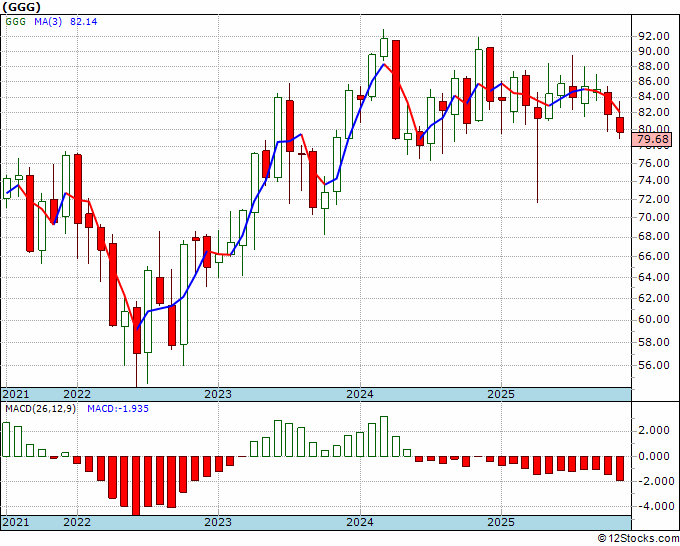Click the 66.00 price axis label
The width and height of the screenshot is (680, 546).
tap(654, 256)
